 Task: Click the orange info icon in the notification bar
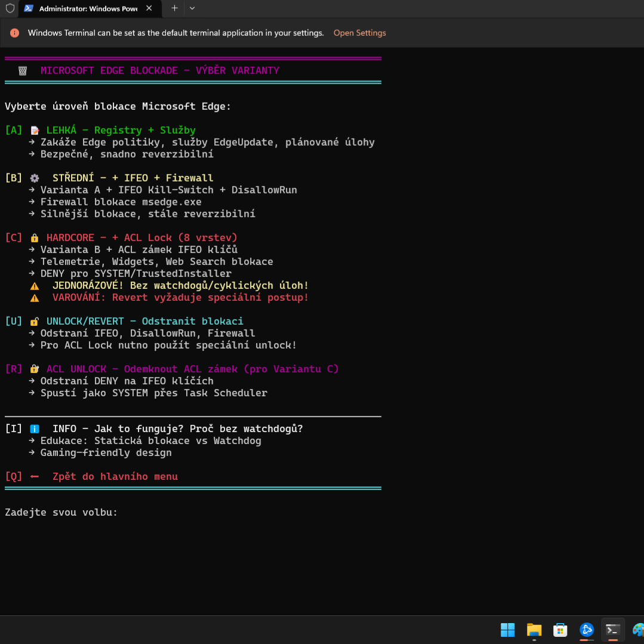tap(15, 33)
